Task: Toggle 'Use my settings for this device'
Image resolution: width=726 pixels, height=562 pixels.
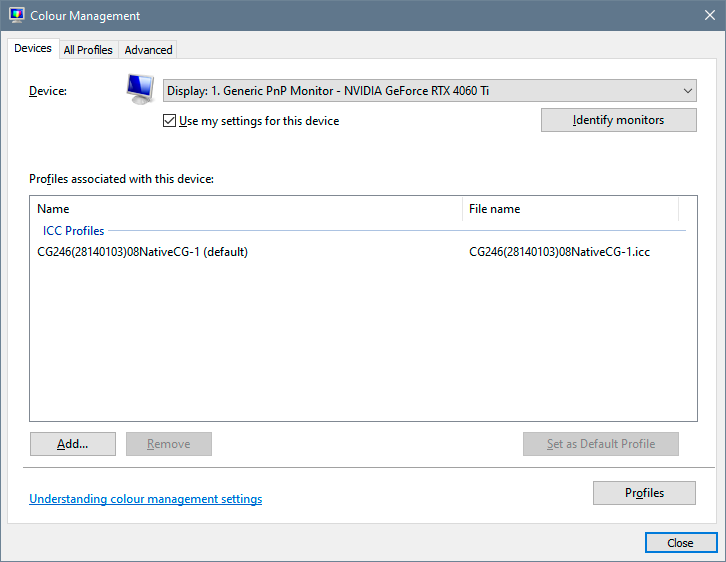Action: click(x=169, y=121)
